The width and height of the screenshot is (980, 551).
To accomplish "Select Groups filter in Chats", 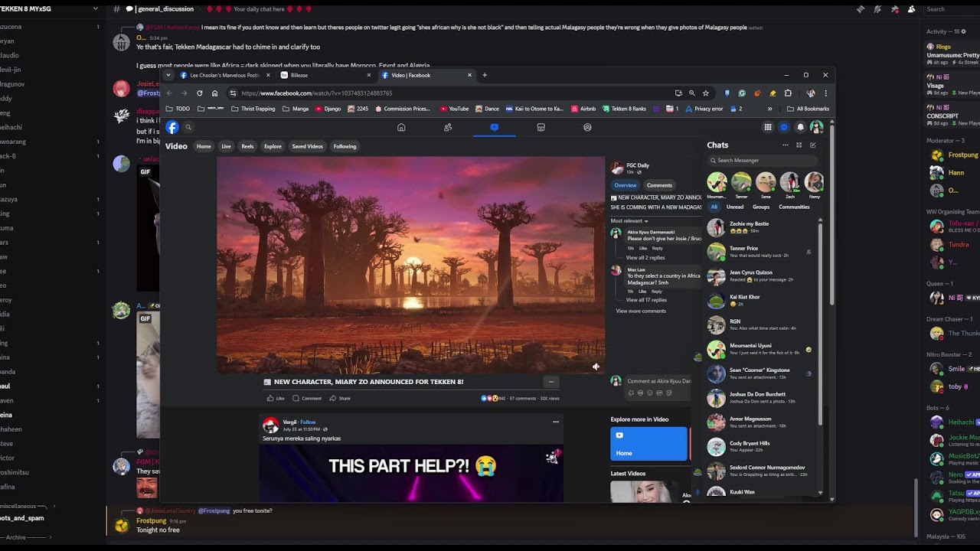I will pyautogui.click(x=761, y=207).
